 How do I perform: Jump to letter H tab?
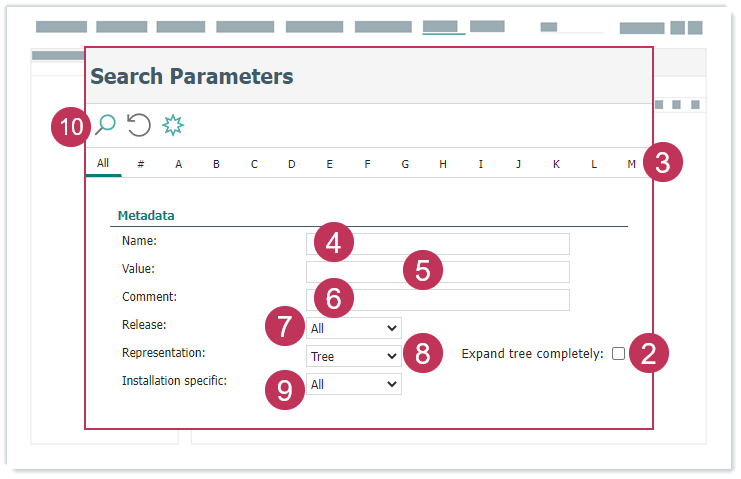(443, 164)
